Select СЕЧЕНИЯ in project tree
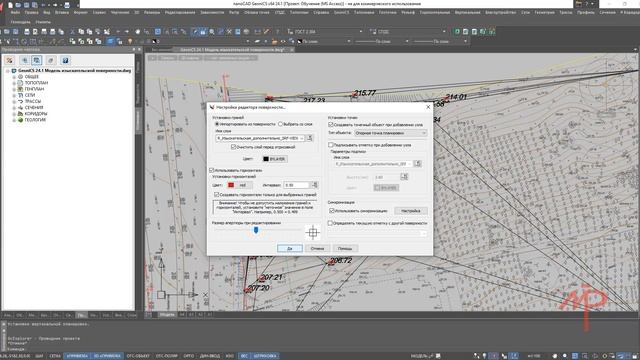Viewport: 640px width, 360px height. click(x=34, y=108)
